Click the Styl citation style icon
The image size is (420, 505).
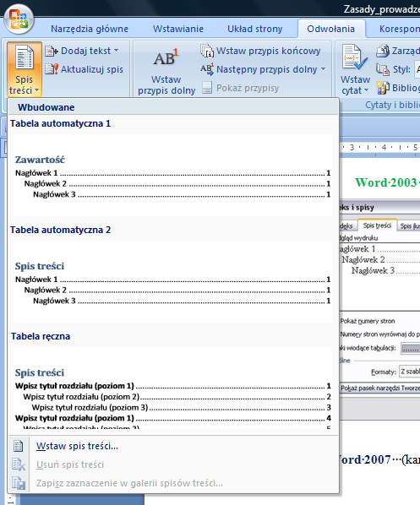[383, 69]
